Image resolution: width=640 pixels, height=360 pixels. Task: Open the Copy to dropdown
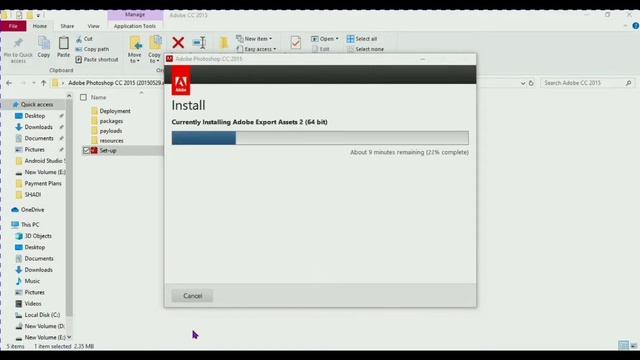coord(154,49)
